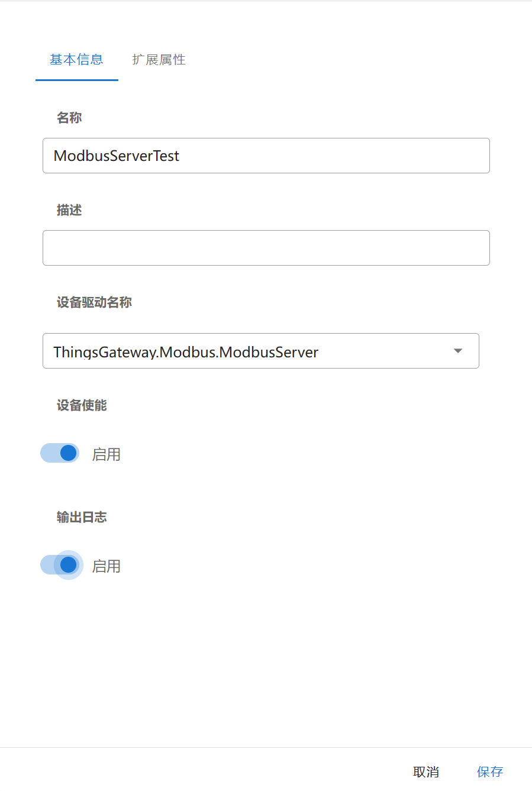Disable the 输出日志 switch
This screenshot has width=532, height=791.
(x=60, y=565)
